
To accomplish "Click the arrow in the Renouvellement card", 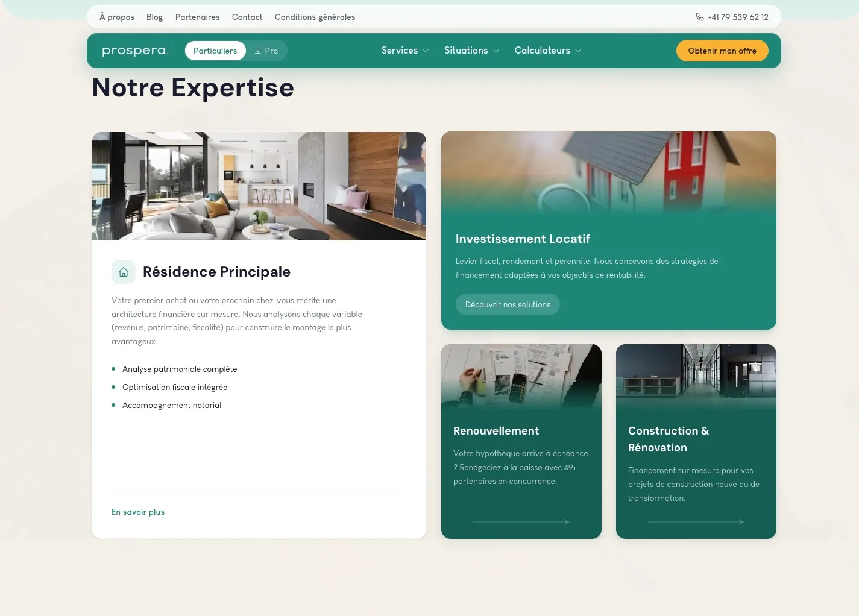I will coord(520,522).
